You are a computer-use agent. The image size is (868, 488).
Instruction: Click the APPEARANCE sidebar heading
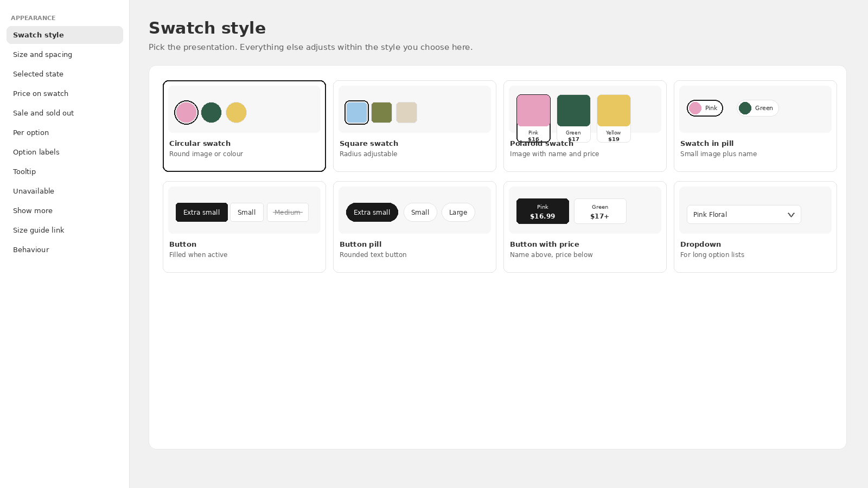[x=33, y=18]
